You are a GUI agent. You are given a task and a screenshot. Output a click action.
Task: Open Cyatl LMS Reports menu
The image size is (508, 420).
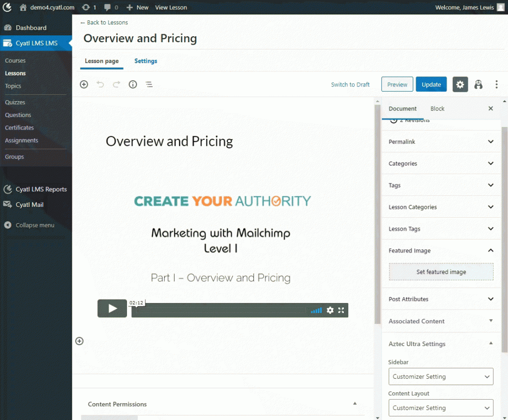[36, 189]
